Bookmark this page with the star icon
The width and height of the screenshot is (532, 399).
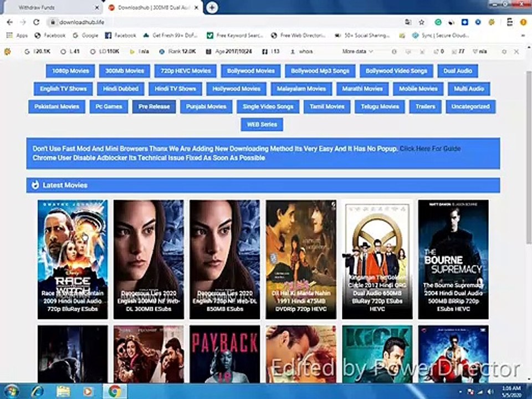[421, 22]
